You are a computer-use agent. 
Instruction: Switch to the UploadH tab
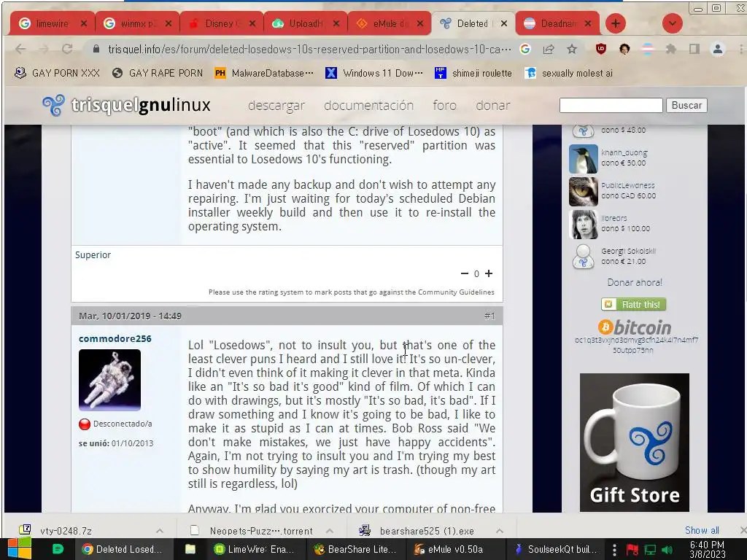coord(305,23)
